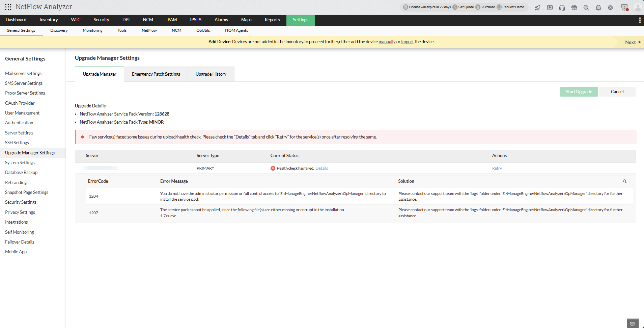Open the gift box icon
Screen dimensions: 644x328
[574, 7]
